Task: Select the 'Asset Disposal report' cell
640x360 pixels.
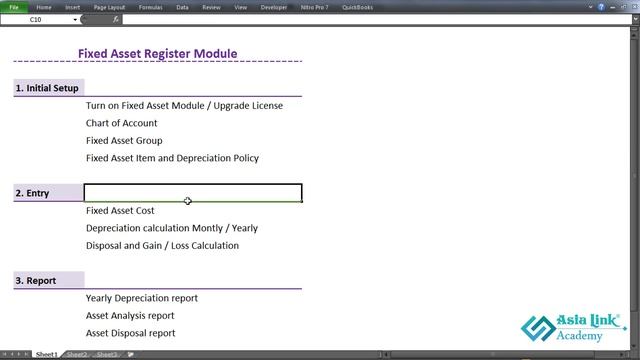Action: [x=131, y=333]
